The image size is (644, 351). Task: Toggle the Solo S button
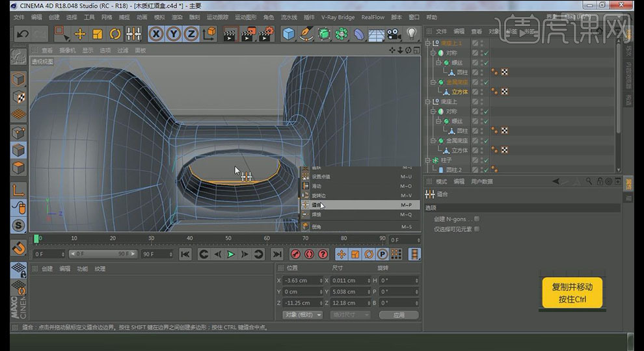[x=18, y=226]
